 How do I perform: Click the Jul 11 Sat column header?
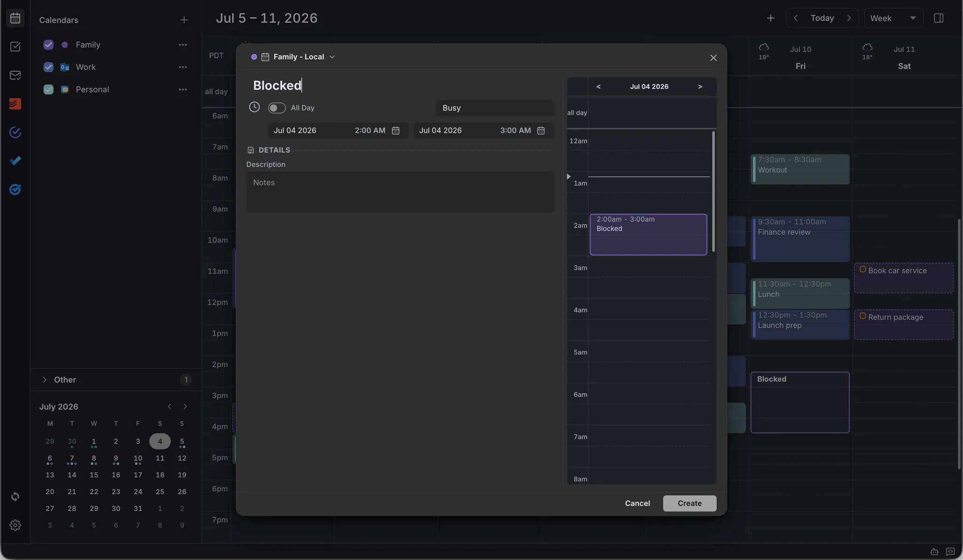coord(904,57)
